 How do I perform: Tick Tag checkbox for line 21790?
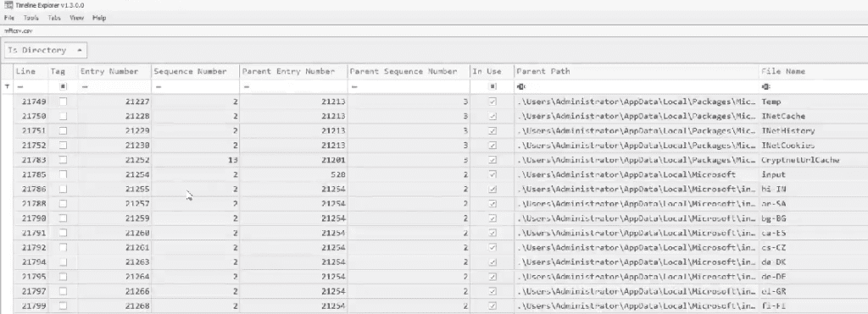(x=63, y=218)
